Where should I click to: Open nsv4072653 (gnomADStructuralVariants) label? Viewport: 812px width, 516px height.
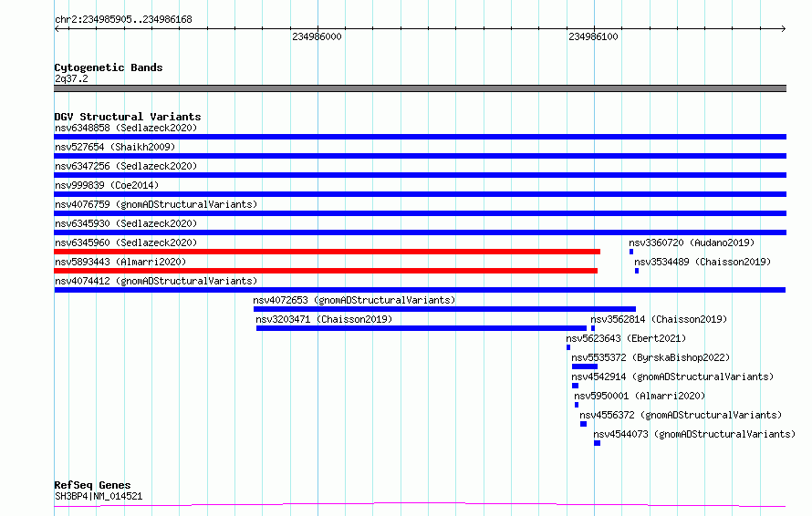[354, 300]
